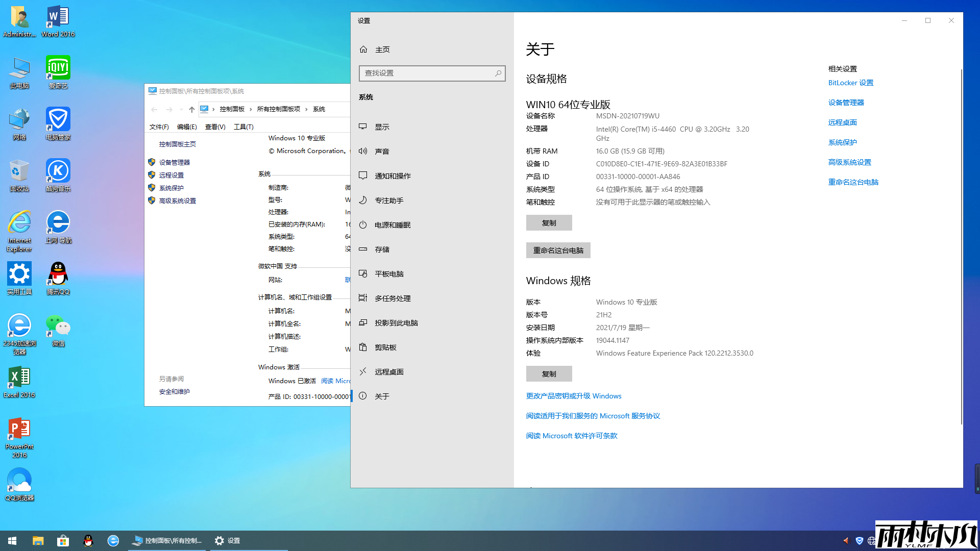Click the browser icon in the taskbar
Viewport: 980px width, 551px height.
point(113,541)
